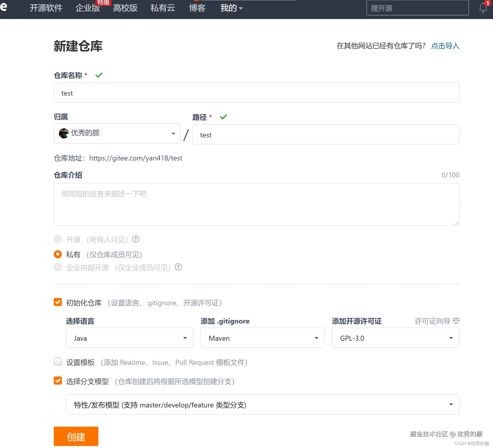Click green checkmark beside 仓库名称
The height and width of the screenshot is (448, 493).
[99, 75]
